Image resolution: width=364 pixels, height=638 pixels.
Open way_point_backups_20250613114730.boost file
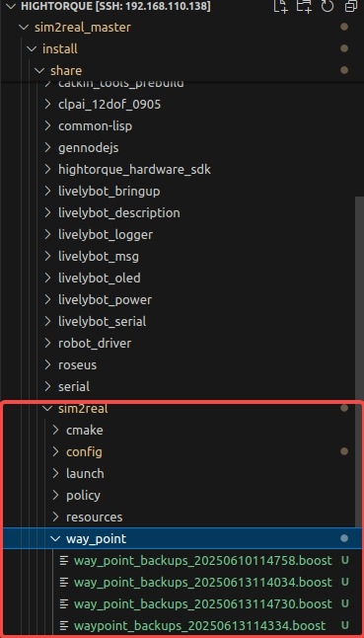click(203, 603)
